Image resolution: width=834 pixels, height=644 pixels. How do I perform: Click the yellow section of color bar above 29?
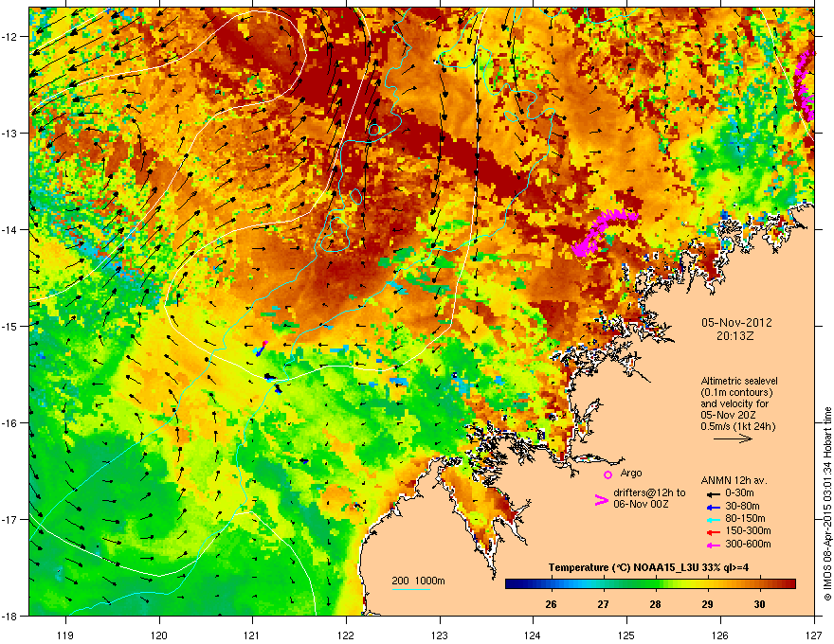click(x=707, y=583)
